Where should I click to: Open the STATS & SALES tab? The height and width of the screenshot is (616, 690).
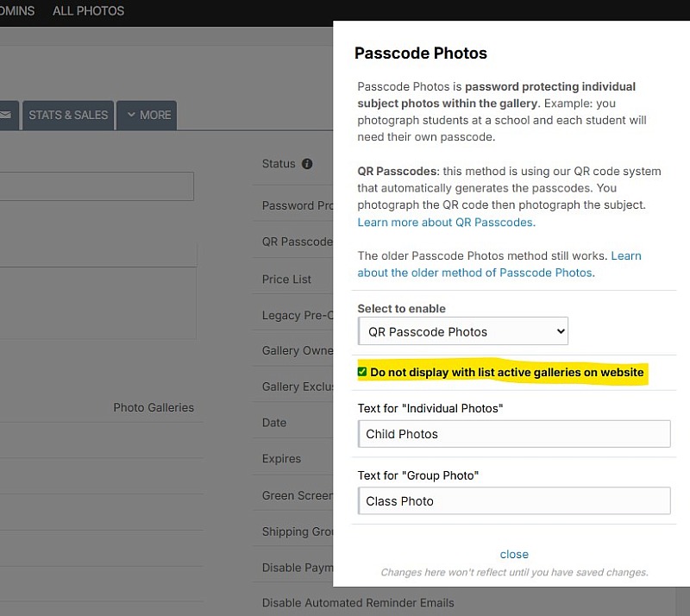click(x=68, y=116)
